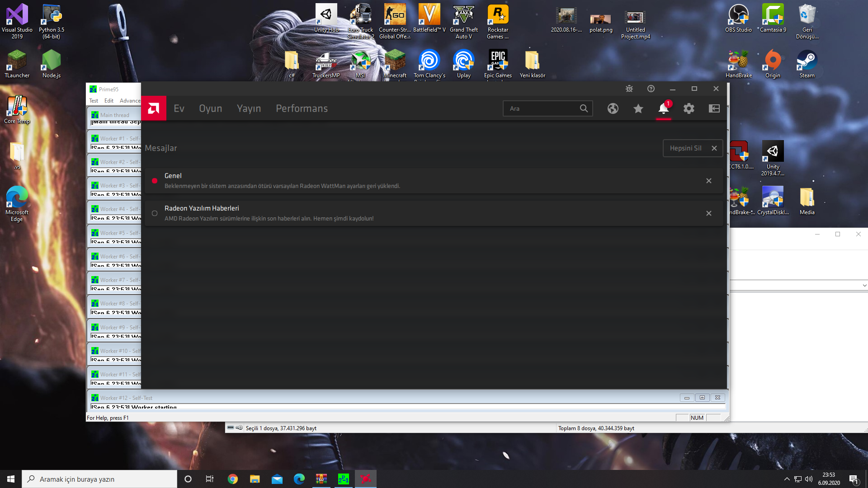Open Radeon settings gear icon
The height and width of the screenshot is (488, 868).
pyautogui.click(x=689, y=108)
